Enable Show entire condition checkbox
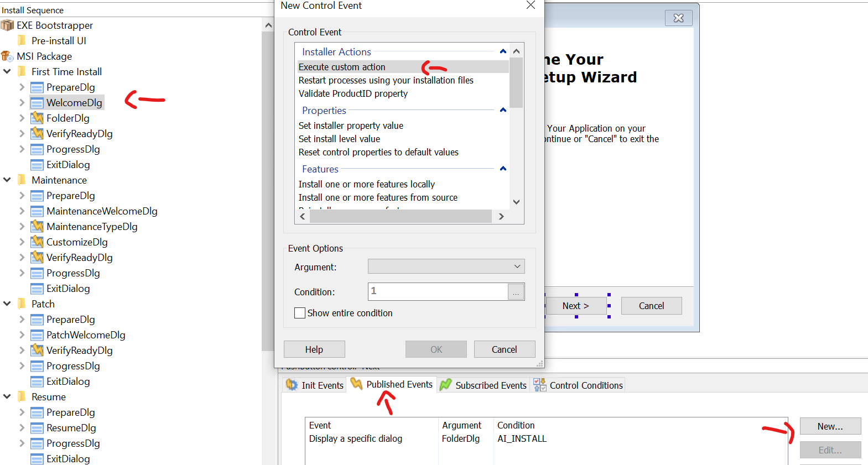Screen dimensions: 868x465 coord(300,313)
